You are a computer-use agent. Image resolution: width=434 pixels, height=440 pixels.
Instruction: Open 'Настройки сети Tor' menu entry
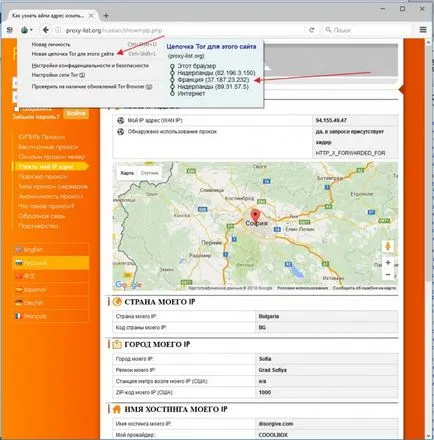58,75
